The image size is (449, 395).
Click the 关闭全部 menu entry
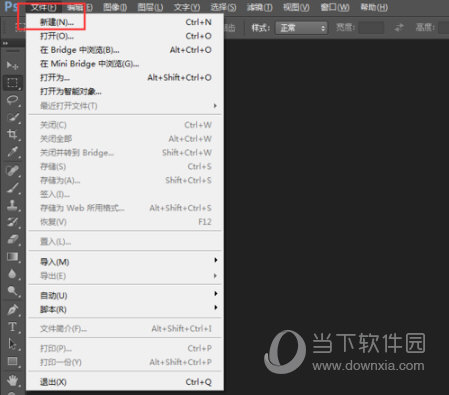(x=125, y=139)
